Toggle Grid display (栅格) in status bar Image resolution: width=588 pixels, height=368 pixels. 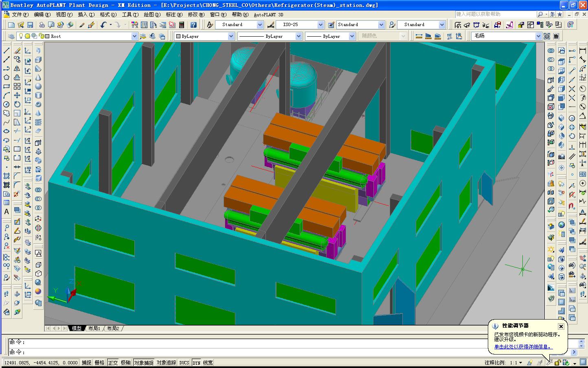tap(100, 363)
